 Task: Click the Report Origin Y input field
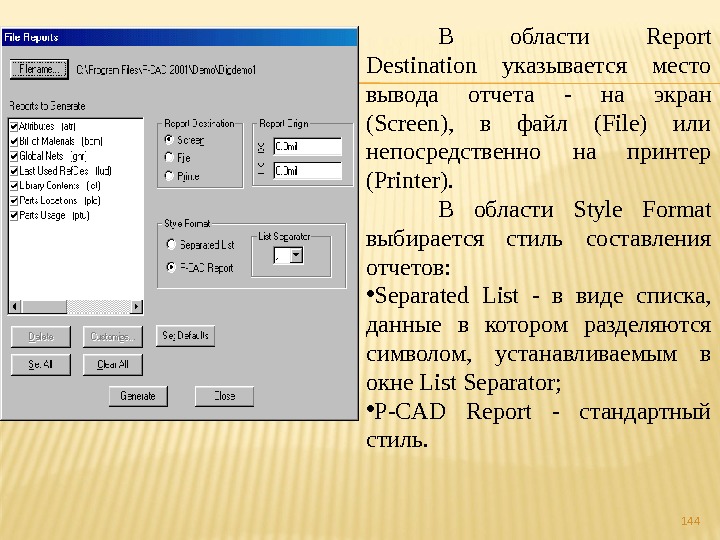tap(307, 171)
